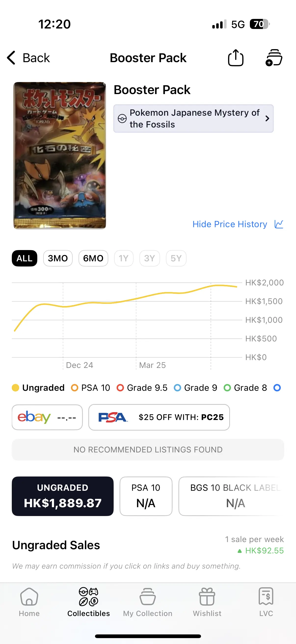The image size is (296, 644).
Task: Tap the add to collection icon
Action: coord(274,58)
